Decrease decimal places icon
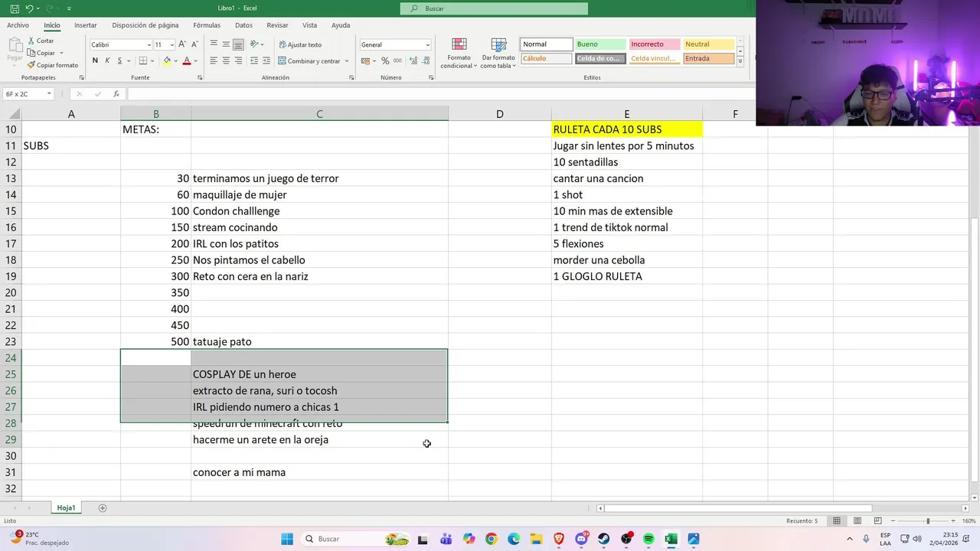This screenshot has width=980, height=551. coord(426,60)
